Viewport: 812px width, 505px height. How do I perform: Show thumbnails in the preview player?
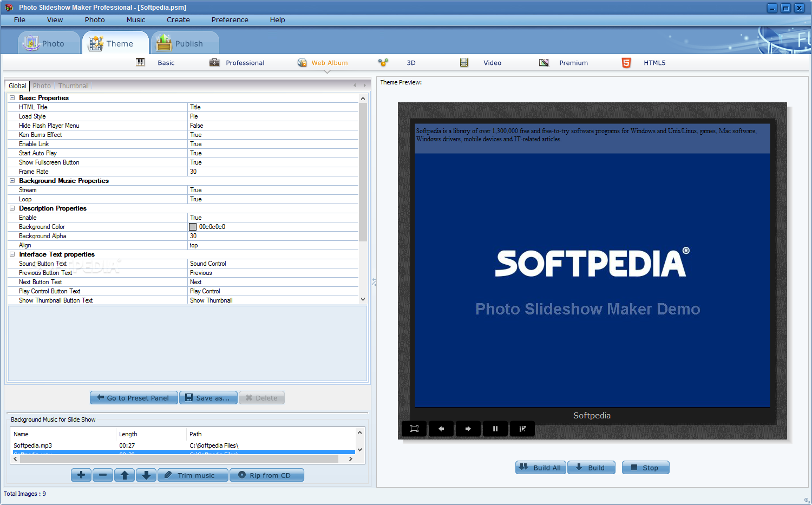[522, 429]
